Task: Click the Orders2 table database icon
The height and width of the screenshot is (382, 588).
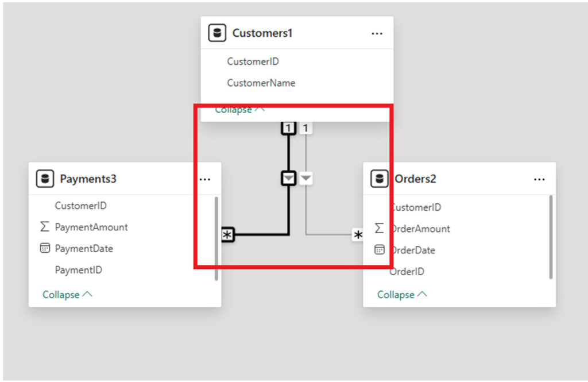Action: point(379,179)
